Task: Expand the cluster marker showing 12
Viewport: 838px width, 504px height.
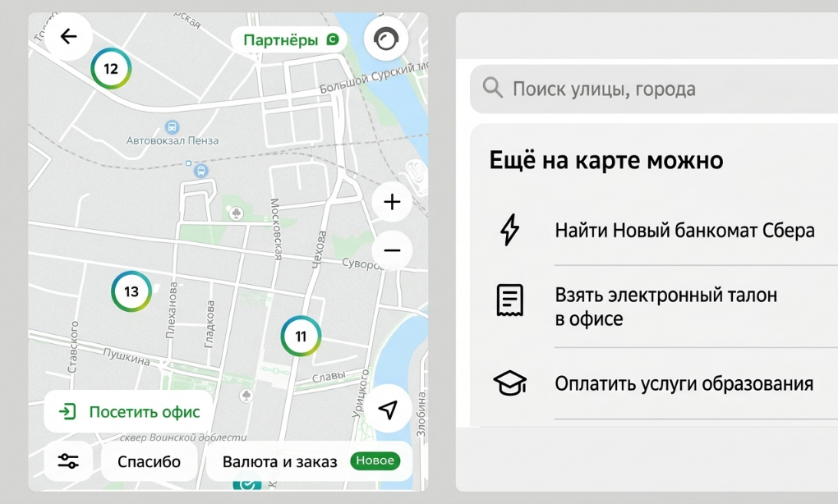Action: (x=111, y=69)
